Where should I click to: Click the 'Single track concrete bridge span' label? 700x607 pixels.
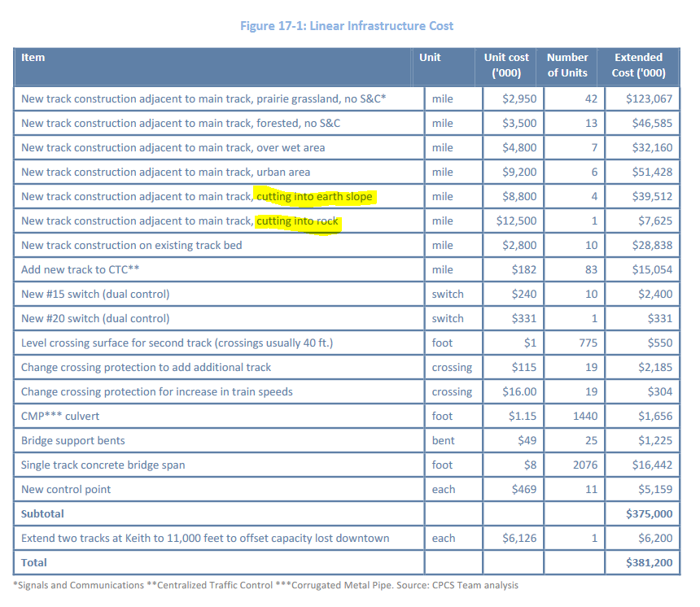(103, 465)
